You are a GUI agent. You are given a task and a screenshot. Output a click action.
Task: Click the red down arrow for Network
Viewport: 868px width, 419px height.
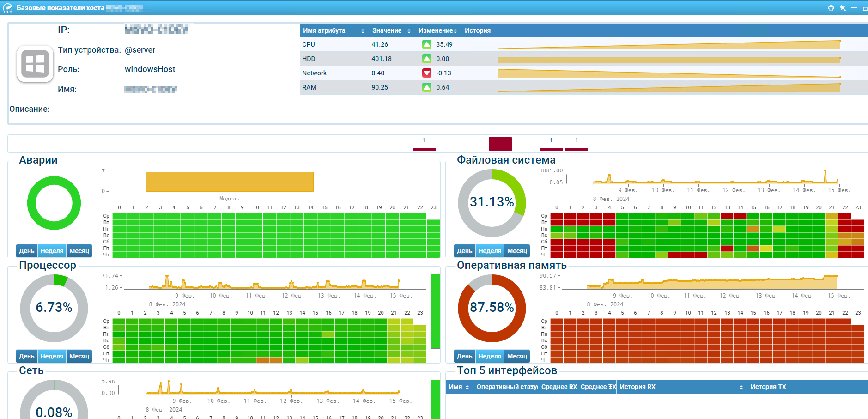tap(427, 73)
